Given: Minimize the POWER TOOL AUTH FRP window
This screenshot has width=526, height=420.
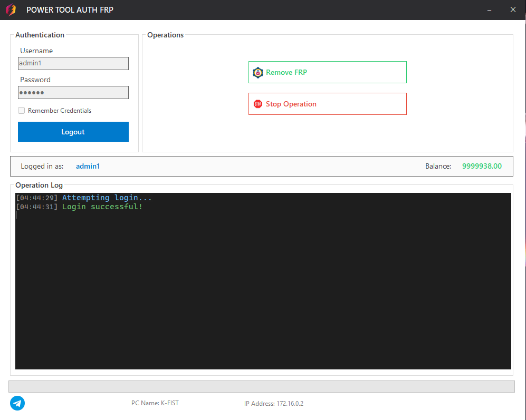Looking at the screenshot, I should [x=489, y=9].
